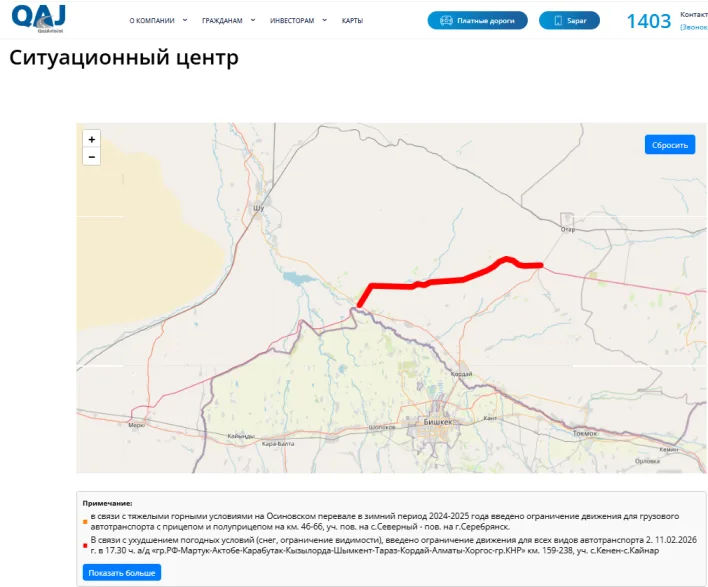Click Бишкек city label on the map

click(x=440, y=422)
